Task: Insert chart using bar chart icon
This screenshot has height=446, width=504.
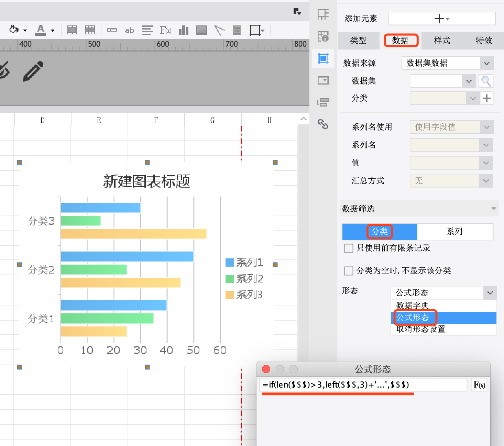Action: [184, 30]
